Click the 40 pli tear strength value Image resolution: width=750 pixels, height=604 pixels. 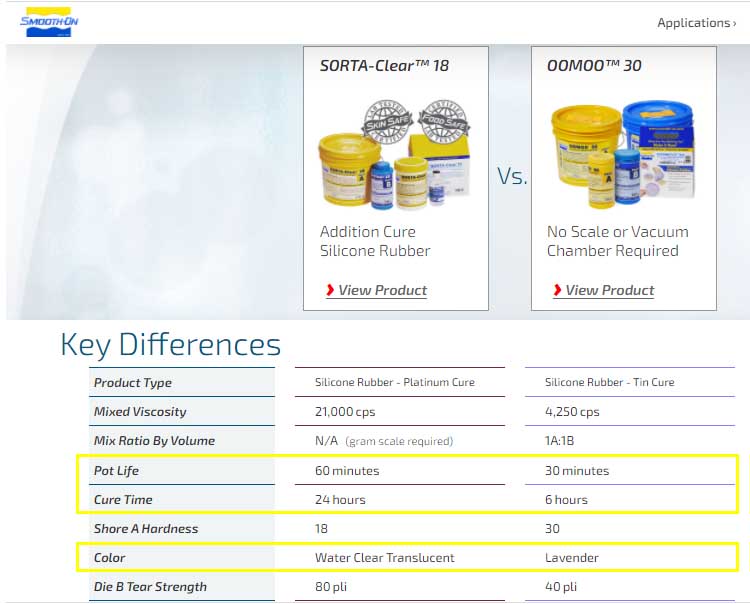pos(561,587)
